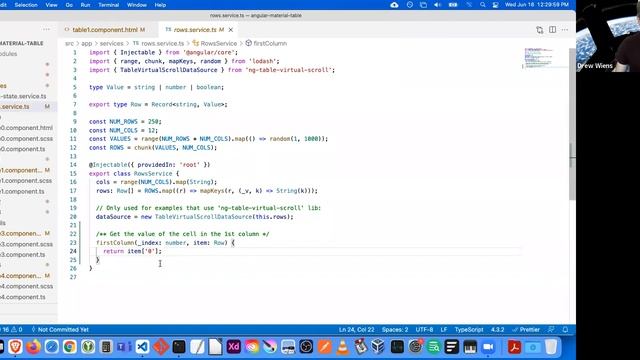Click the feedback icon in status bar
This screenshot has width=640, height=360.
click(551, 329)
